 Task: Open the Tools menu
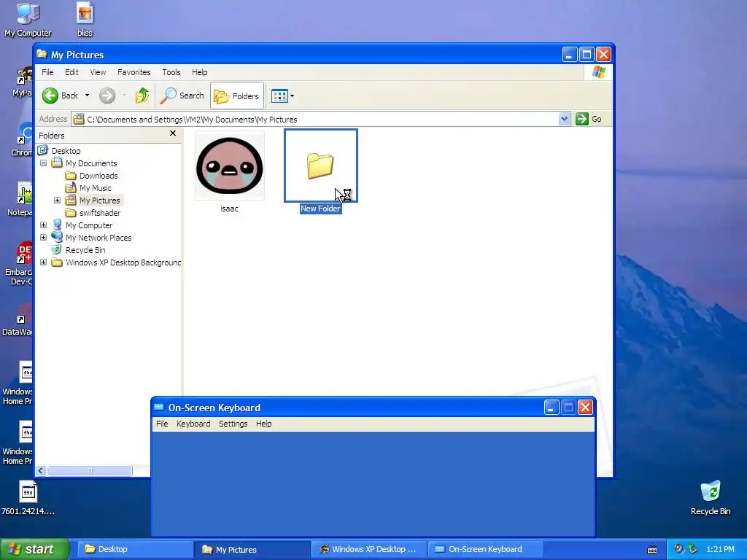(171, 72)
